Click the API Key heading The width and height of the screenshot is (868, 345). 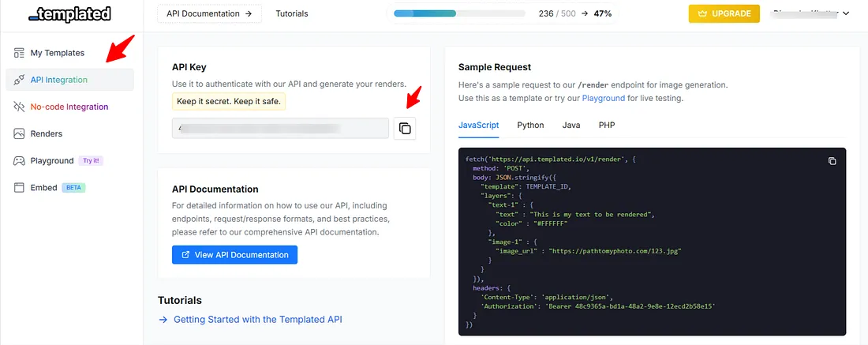189,67
